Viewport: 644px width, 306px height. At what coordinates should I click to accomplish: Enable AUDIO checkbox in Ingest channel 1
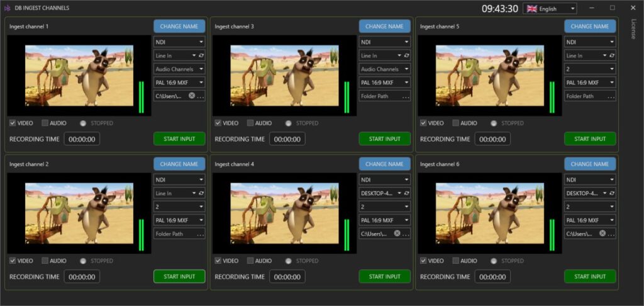click(45, 123)
